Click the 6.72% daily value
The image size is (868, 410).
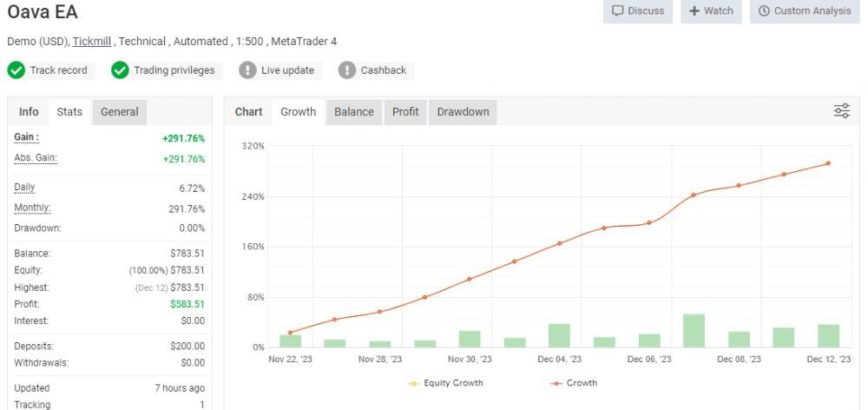pos(192,188)
